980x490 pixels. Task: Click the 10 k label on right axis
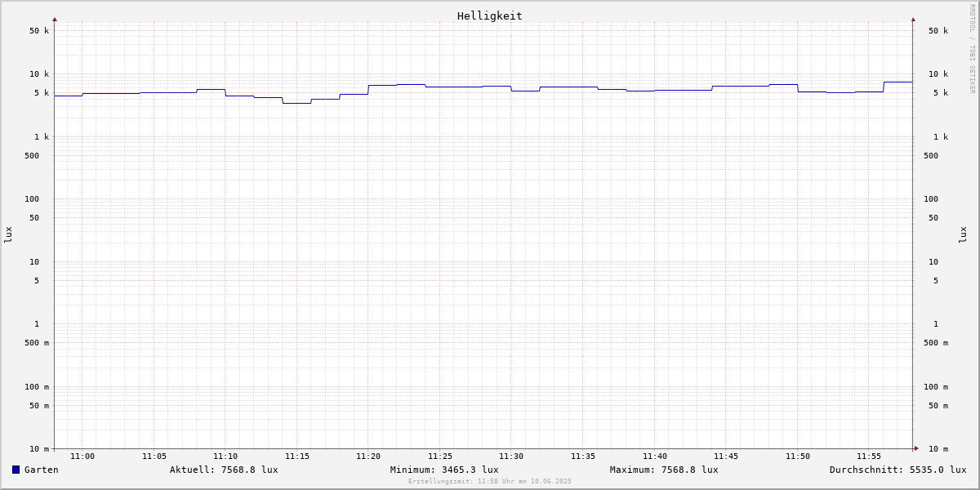click(938, 74)
